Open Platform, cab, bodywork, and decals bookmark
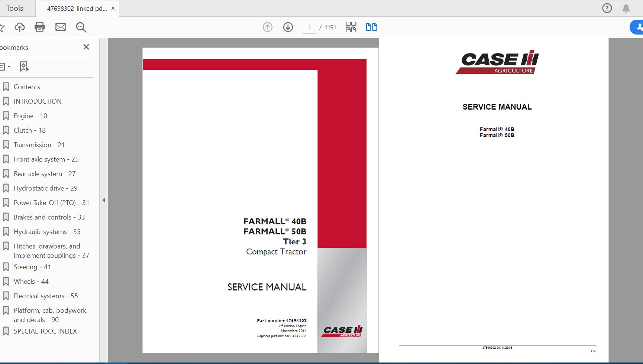The image size is (643, 364). click(51, 315)
